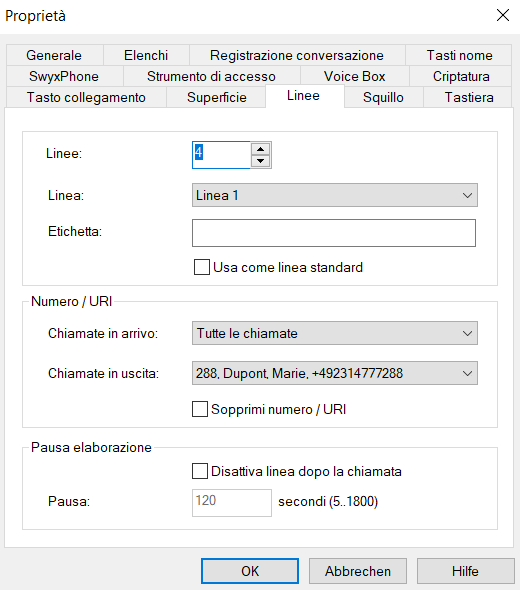Increase the Linee count with up arrow
The image size is (520, 590).
(260, 149)
